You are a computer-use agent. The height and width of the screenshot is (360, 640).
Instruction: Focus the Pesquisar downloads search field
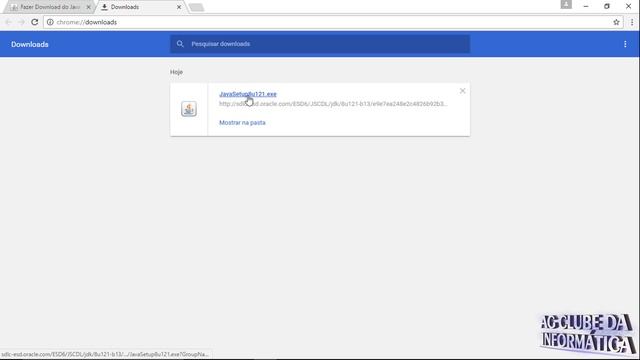[320, 44]
